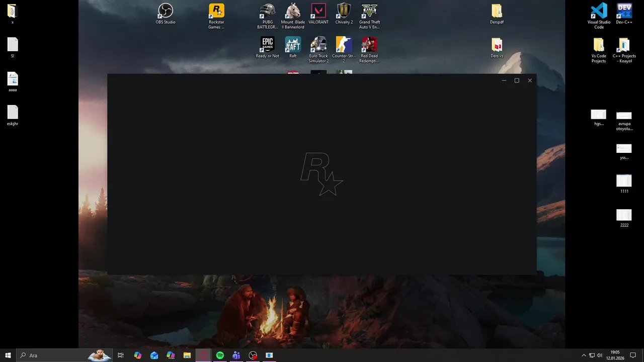Select the Visual Studio Code desktop shortcut
The width and height of the screenshot is (644, 362).
(x=599, y=16)
